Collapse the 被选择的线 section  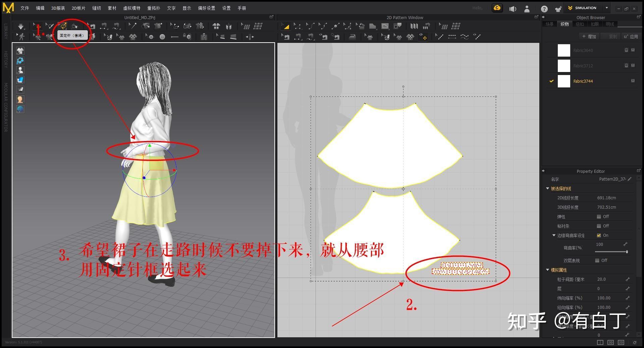coord(547,189)
